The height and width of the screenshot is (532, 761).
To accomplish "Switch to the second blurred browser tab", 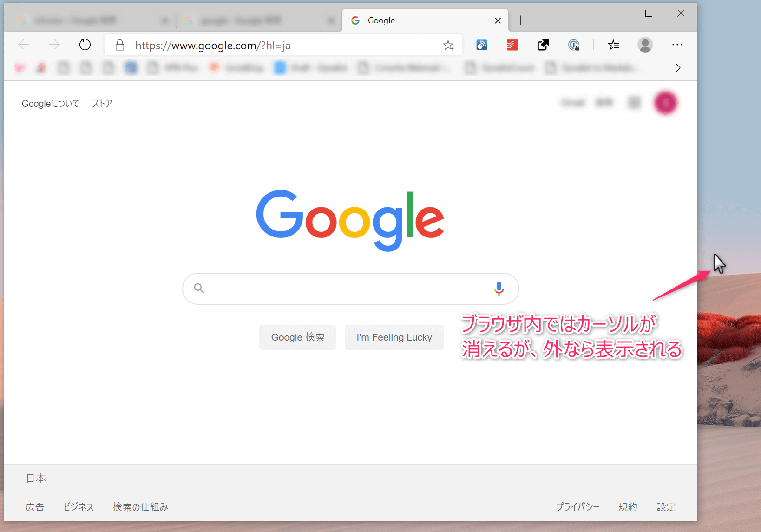I will pos(258,20).
